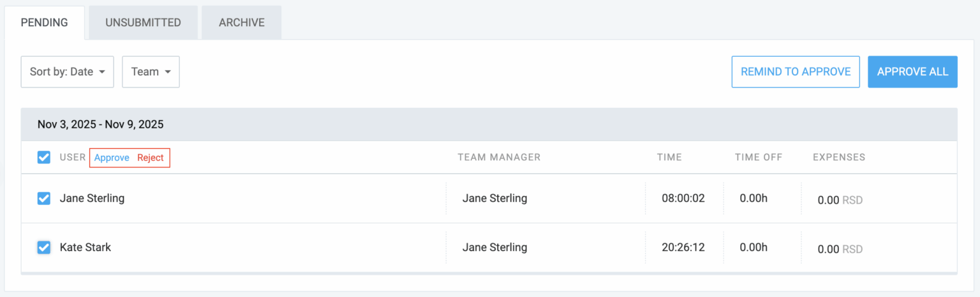
Task: Click the Team Manager column header
Action: point(499,157)
